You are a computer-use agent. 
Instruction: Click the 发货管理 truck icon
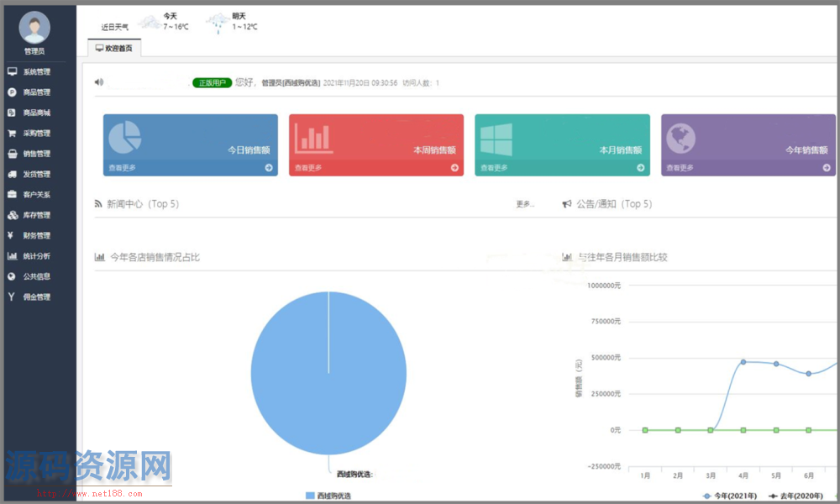[x=12, y=174]
